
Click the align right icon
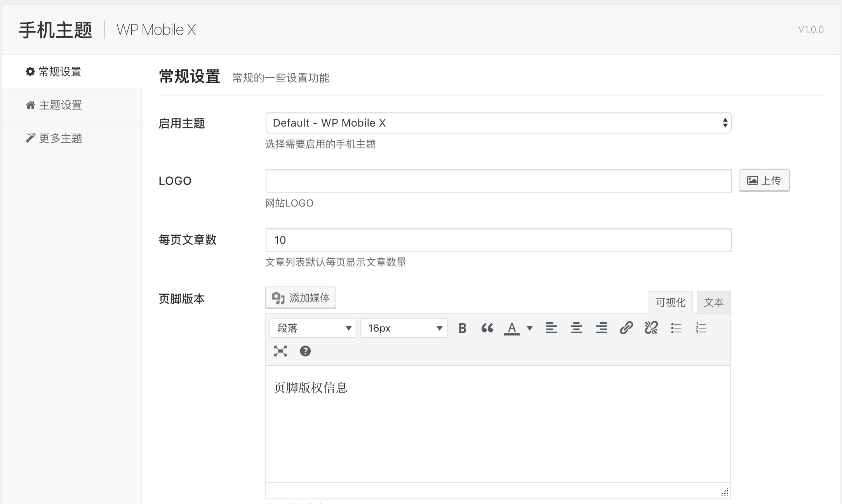pos(601,328)
